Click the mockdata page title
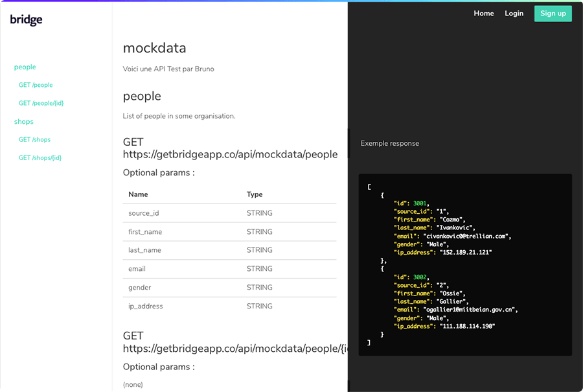The width and height of the screenshot is (583, 392). click(x=154, y=48)
